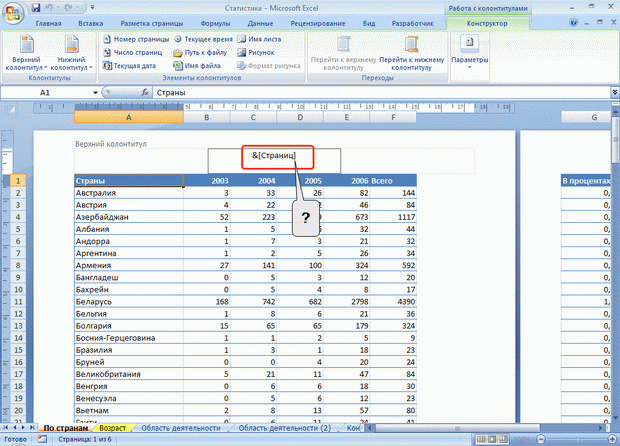Image resolution: width=620 pixels, height=446 pixels.
Task: Insert Имя листа element
Action: [x=259, y=39]
